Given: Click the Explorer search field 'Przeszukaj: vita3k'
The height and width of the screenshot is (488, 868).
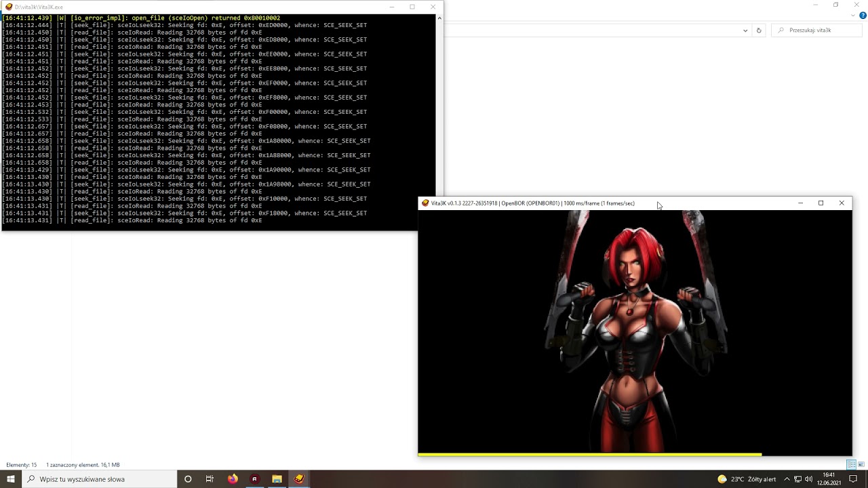Looking at the screenshot, I should coord(816,30).
